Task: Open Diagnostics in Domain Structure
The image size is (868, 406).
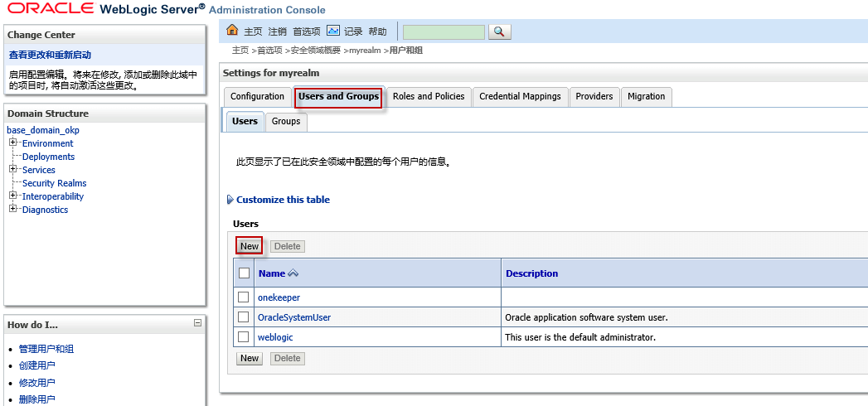Action: point(46,210)
